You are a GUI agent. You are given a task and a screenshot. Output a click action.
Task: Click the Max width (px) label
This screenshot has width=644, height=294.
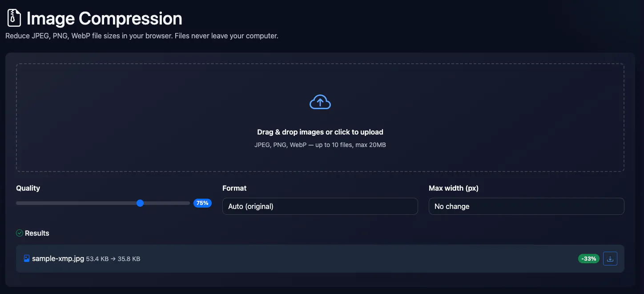point(454,188)
